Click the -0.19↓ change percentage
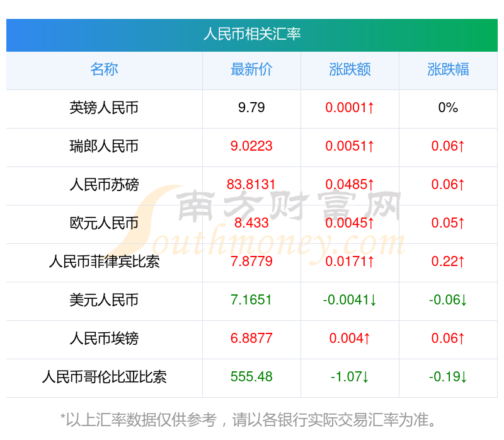This screenshot has width=504, height=440. [448, 377]
